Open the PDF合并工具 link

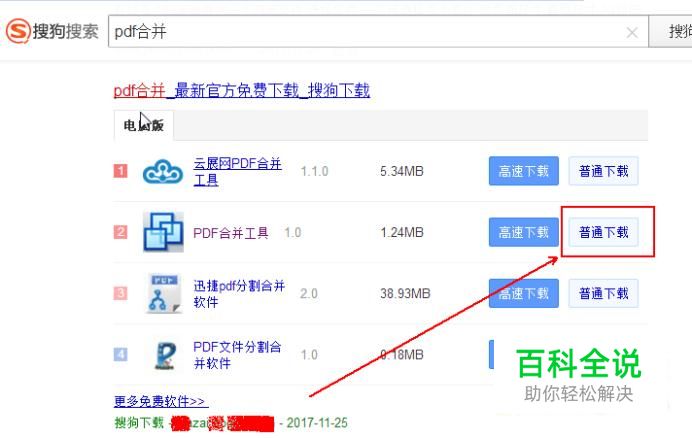[x=231, y=233]
